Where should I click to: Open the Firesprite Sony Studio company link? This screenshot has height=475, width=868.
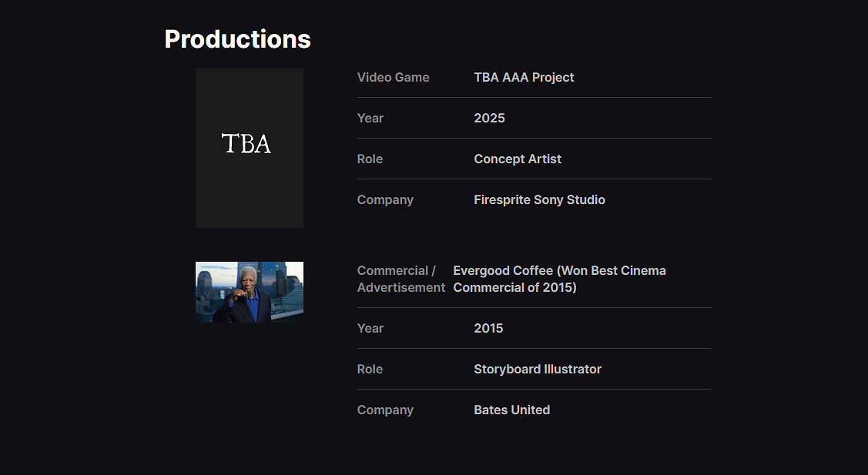(539, 199)
